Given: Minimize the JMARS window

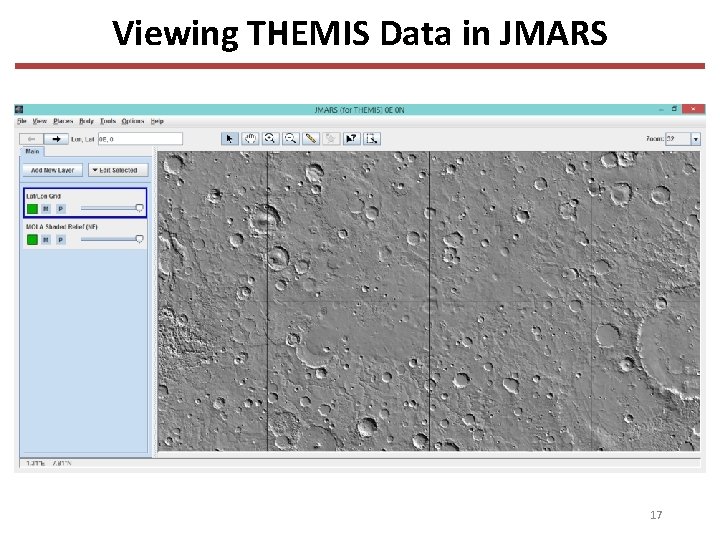Looking at the screenshot, I should pos(661,109).
